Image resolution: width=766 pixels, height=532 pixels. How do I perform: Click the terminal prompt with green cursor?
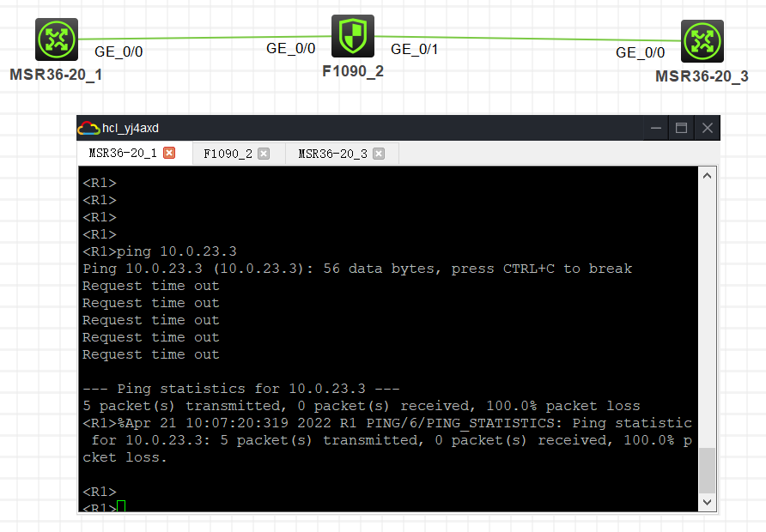(x=104, y=506)
